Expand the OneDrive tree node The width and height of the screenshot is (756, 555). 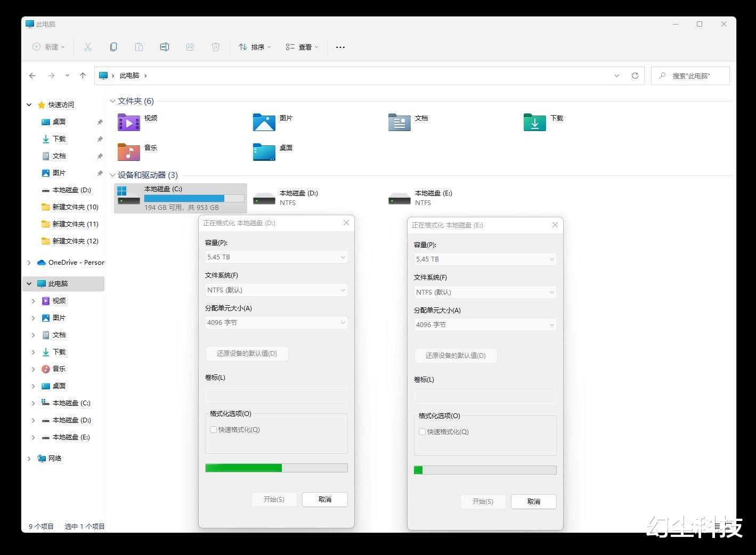29,263
